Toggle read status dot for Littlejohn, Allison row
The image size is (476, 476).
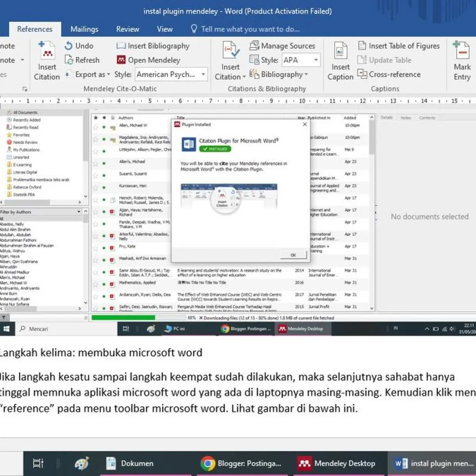coord(104,151)
